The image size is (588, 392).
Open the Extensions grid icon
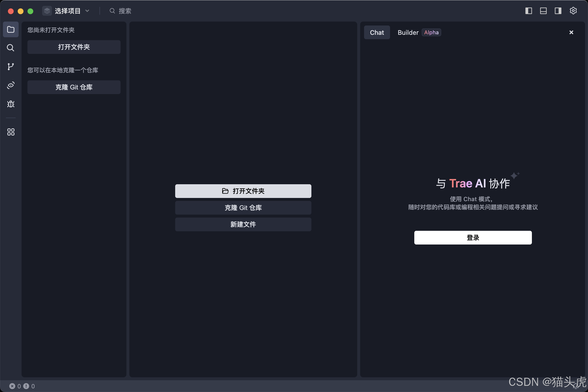(x=11, y=132)
